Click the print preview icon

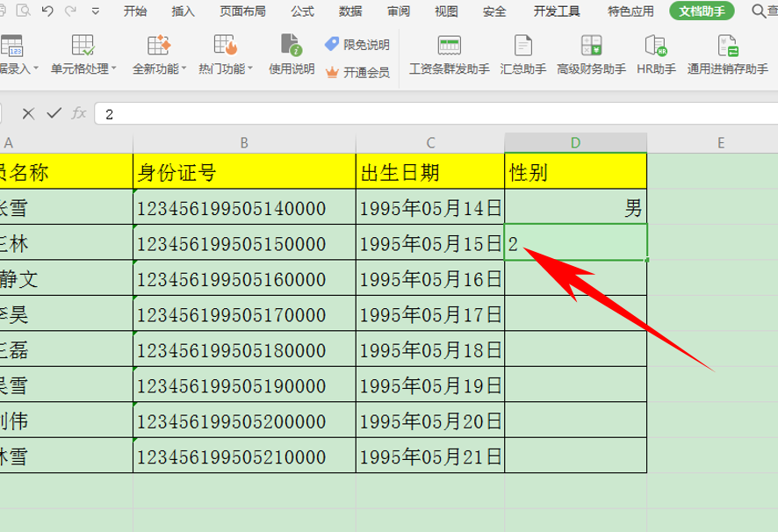tap(23, 11)
